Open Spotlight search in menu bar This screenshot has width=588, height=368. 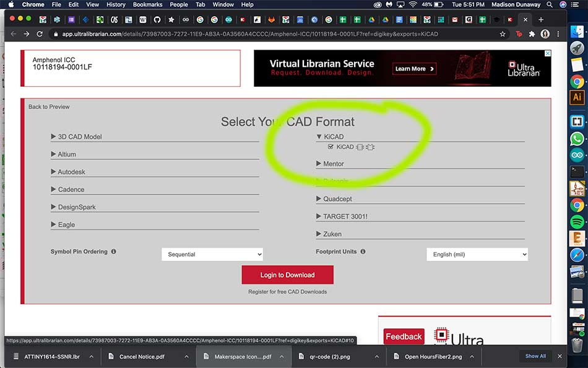[x=550, y=4]
